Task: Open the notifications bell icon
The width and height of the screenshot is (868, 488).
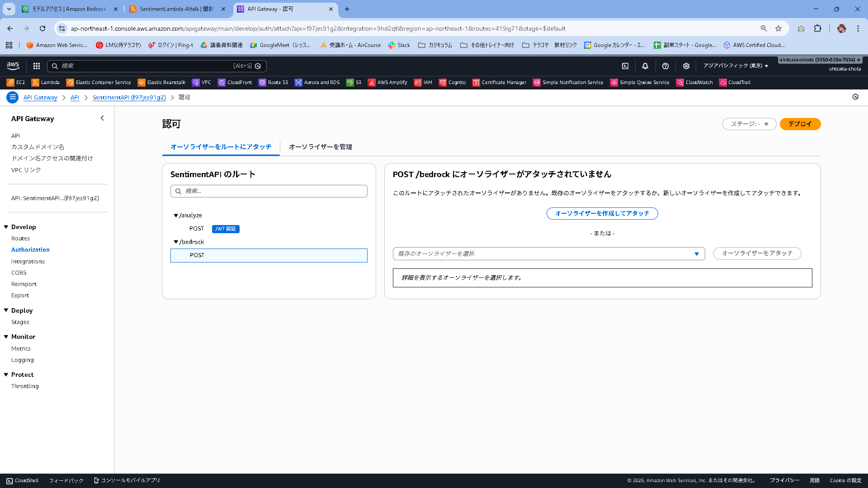Action: point(645,66)
